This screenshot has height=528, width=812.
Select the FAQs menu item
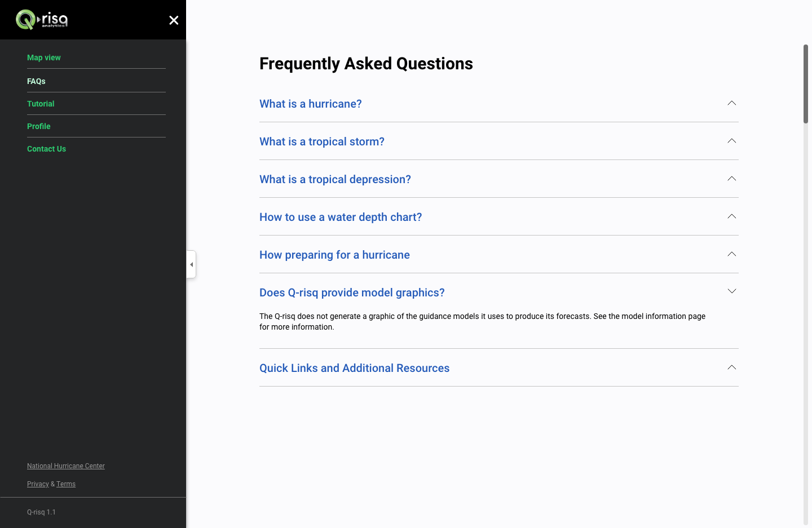[x=36, y=81]
